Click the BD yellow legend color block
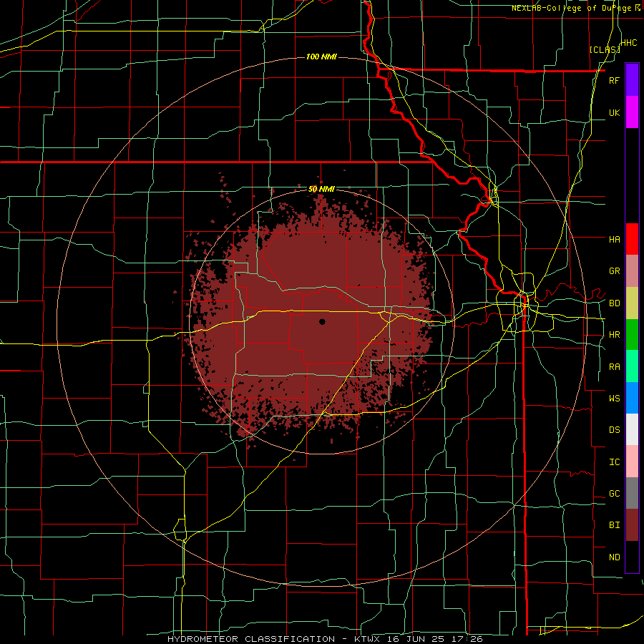The height and width of the screenshot is (644, 644). tap(632, 303)
